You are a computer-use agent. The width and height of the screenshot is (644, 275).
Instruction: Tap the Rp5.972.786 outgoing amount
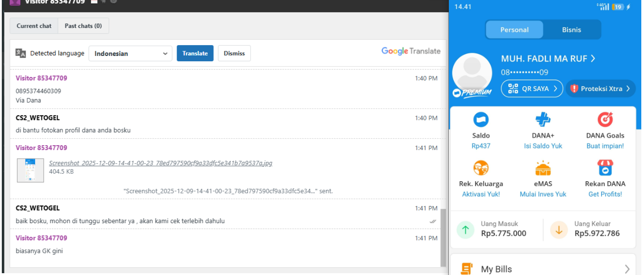(x=597, y=234)
